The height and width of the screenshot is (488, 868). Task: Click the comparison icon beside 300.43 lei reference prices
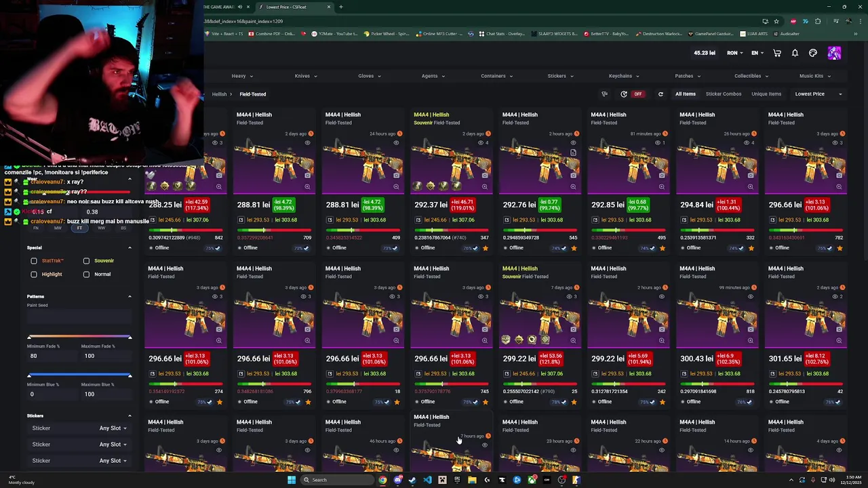point(684,373)
